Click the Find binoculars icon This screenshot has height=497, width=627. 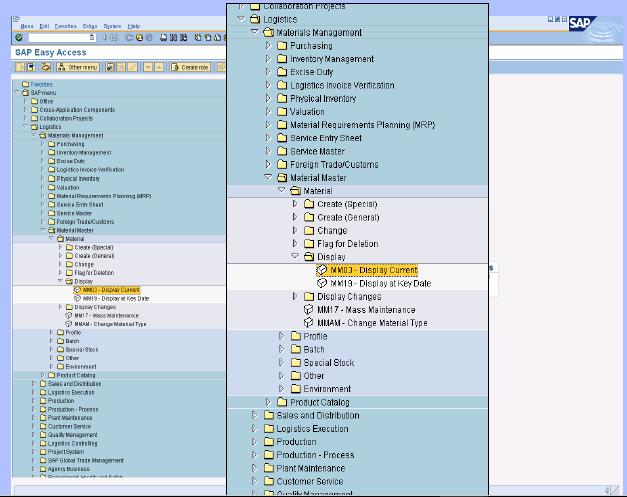173,38
